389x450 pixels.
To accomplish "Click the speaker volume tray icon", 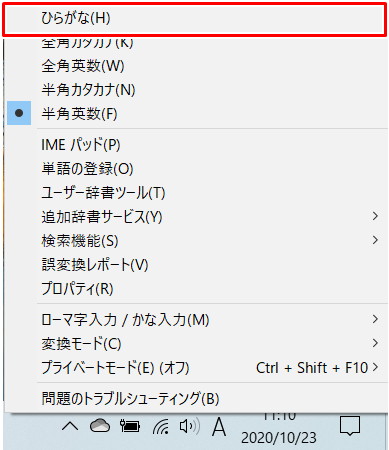I will [x=190, y=426].
